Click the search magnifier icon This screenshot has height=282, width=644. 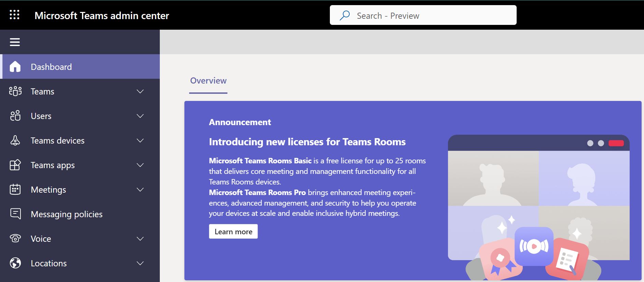[345, 15]
